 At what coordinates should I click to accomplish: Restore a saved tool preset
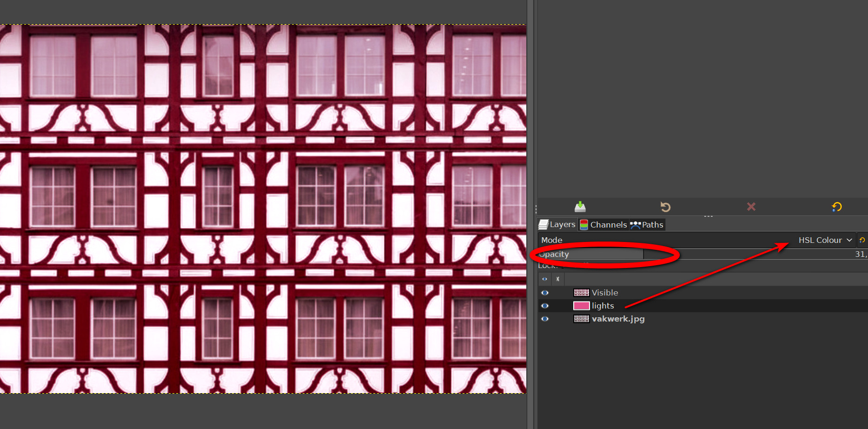coord(665,207)
